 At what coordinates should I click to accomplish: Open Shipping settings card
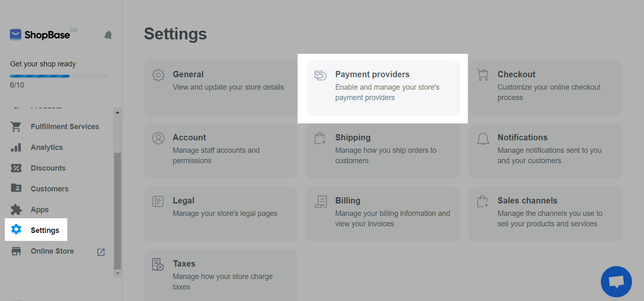(383, 151)
